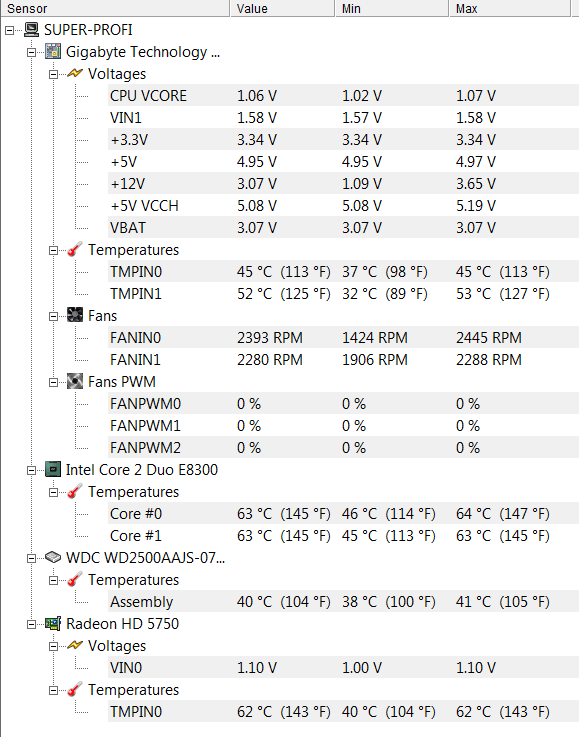Collapse the SUPER-PROFI root node
This screenshot has width=579, height=737.
(x=9, y=31)
